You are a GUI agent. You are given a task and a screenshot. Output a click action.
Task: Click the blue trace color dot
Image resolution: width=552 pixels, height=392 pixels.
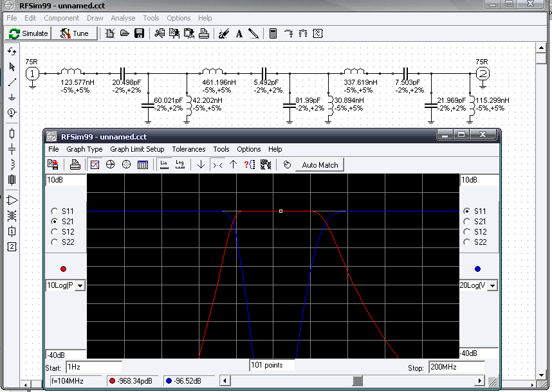click(478, 269)
